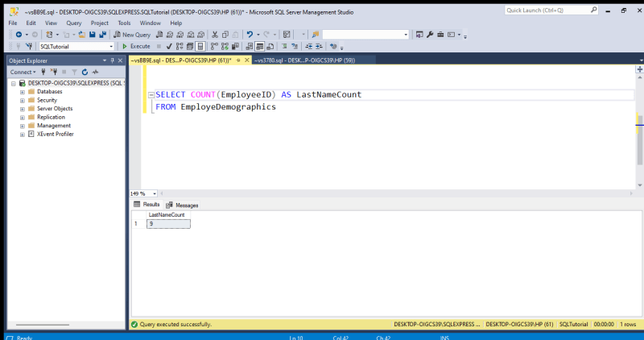Click the Undo arrow icon

coord(250,35)
